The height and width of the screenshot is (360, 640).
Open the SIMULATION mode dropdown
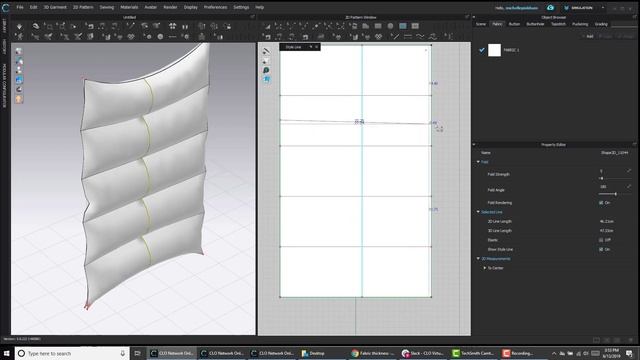click(603, 8)
